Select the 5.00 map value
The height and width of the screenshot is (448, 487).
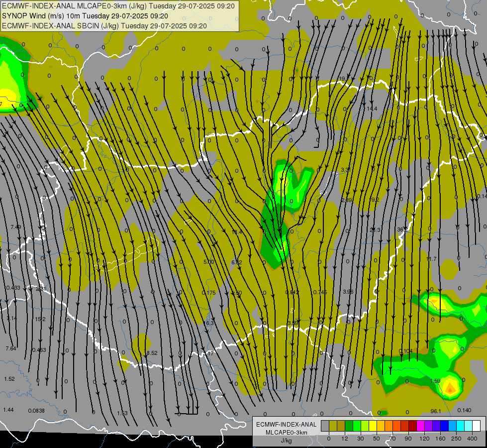(209, 262)
